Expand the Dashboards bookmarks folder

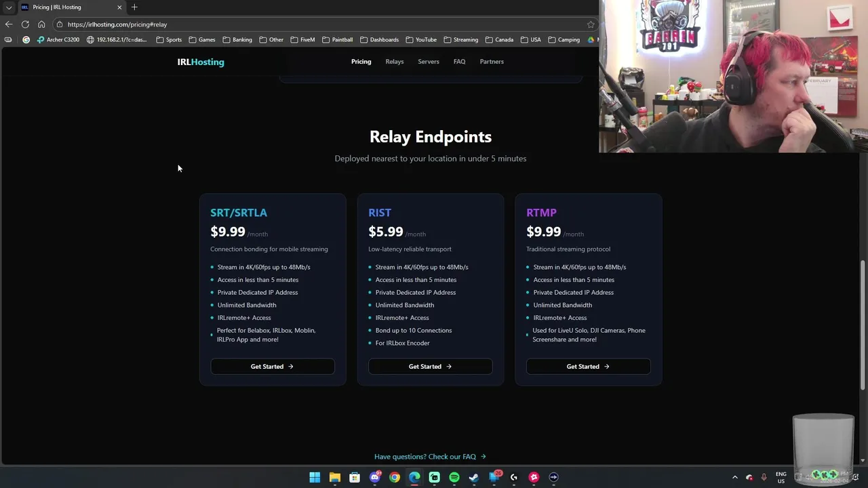(379, 39)
